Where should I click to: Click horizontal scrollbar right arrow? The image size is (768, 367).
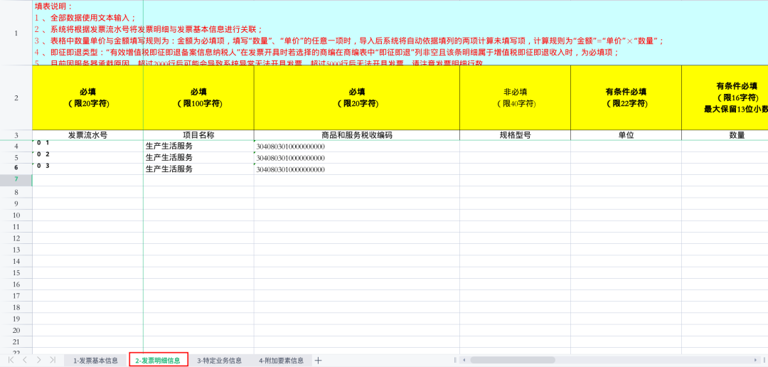coord(755,360)
